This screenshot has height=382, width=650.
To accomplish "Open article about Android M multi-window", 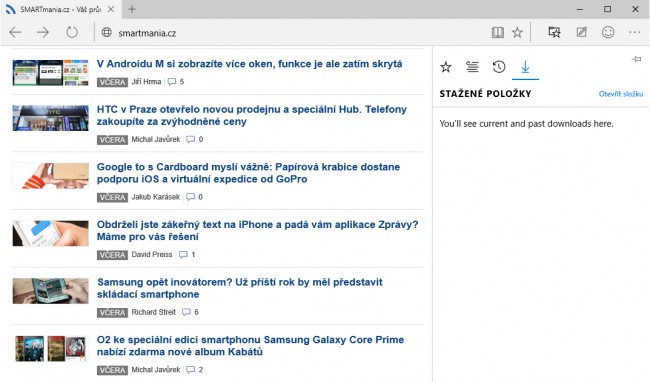I will coord(250,64).
